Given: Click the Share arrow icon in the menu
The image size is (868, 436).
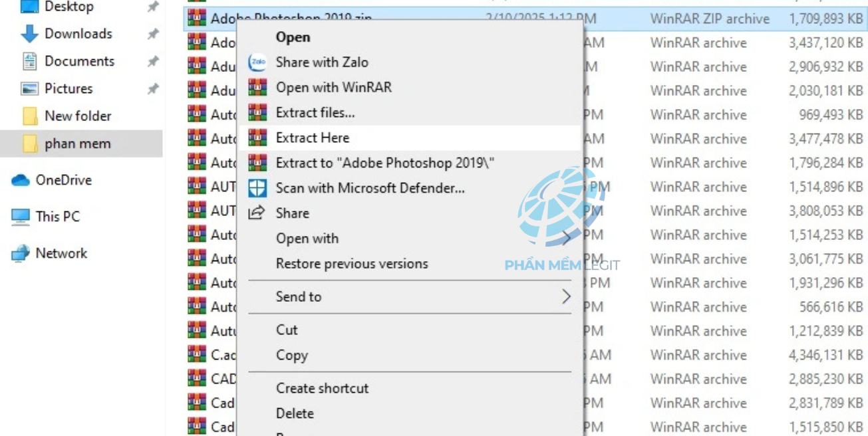Looking at the screenshot, I should pyautogui.click(x=257, y=213).
